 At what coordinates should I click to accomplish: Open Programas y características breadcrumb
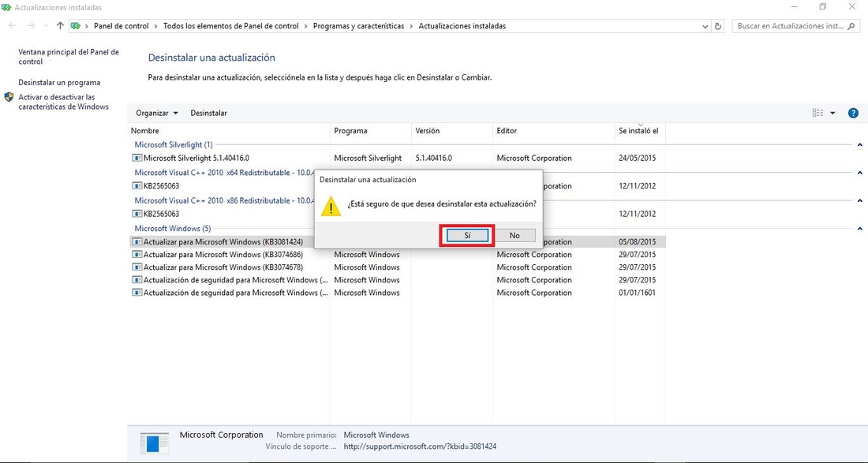(x=359, y=26)
